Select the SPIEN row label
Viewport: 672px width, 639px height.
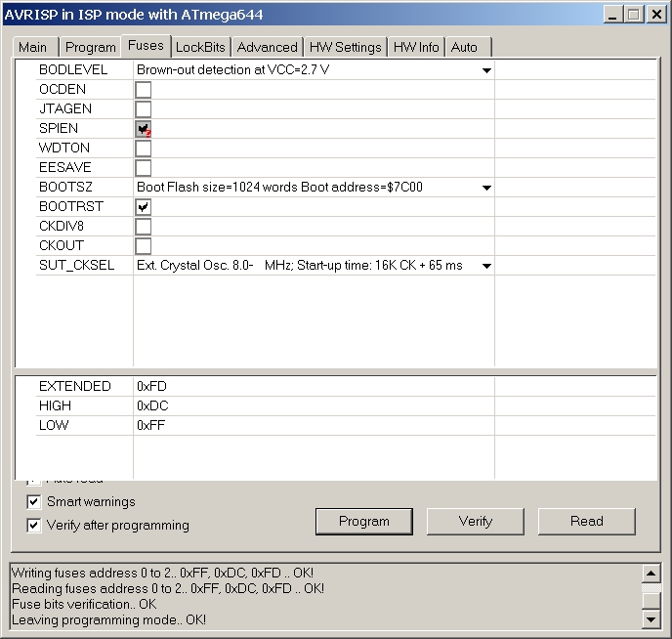pyautogui.click(x=59, y=129)
